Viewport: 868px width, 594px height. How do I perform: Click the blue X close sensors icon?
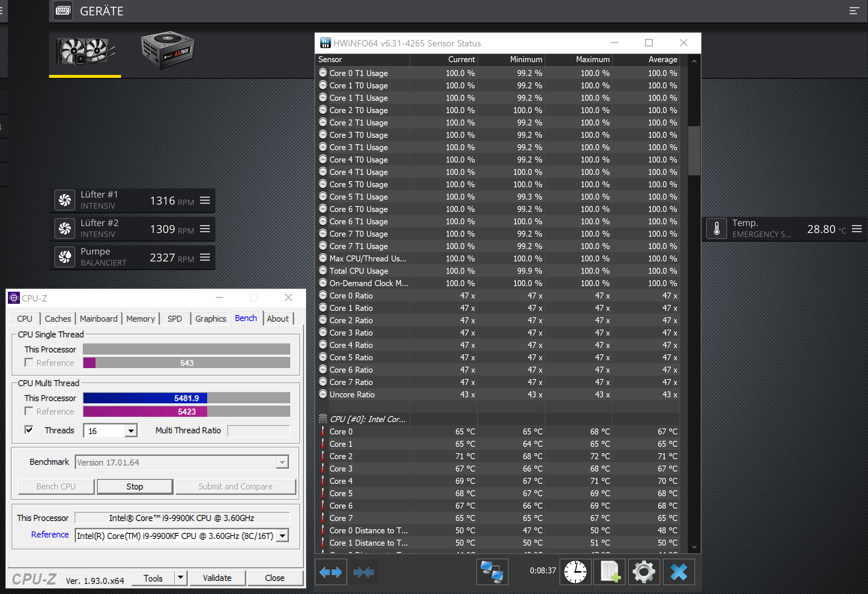678,572
